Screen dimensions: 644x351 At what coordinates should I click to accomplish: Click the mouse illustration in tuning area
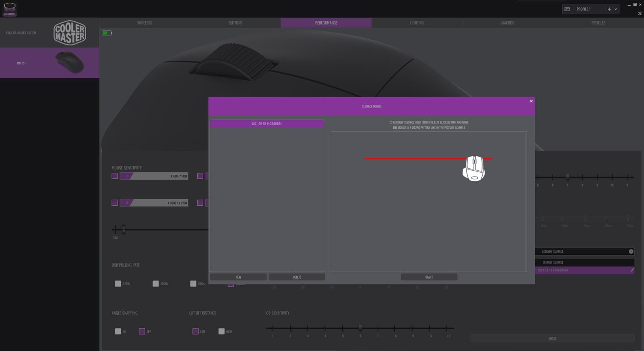474,168
